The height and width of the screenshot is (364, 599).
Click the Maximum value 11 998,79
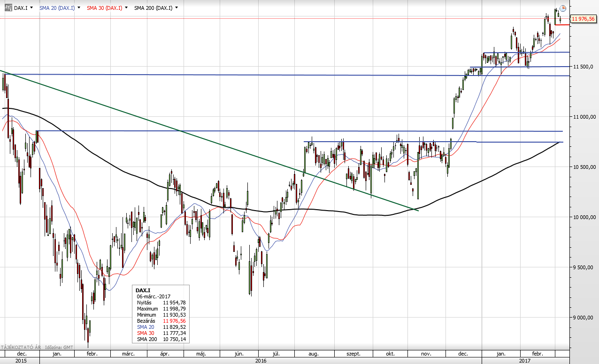[174, 309]
